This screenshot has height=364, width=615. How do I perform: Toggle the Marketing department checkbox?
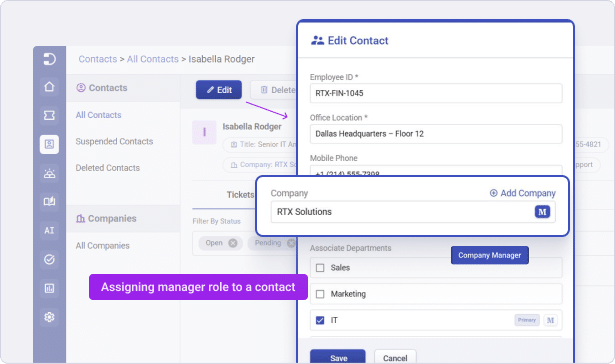tap(320, 294)
